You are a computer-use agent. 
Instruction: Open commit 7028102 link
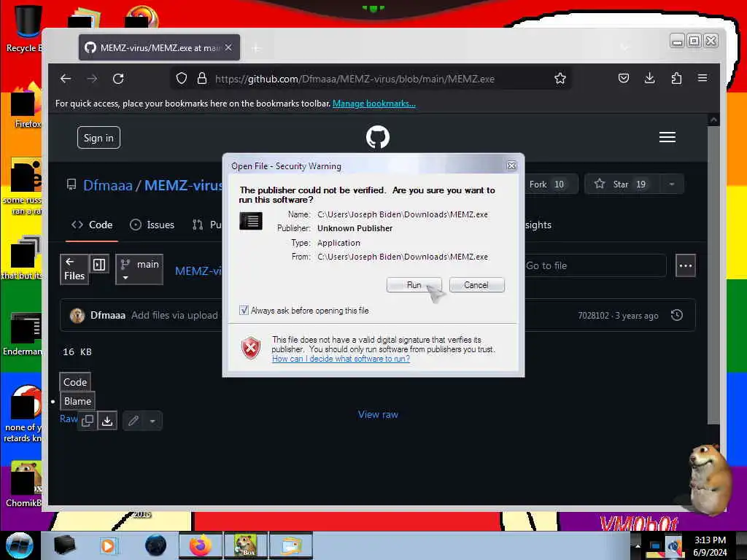tap(593, 316)
